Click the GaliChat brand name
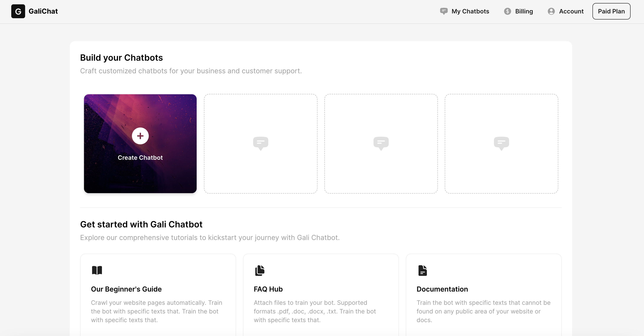 click(x=43, y=11)
